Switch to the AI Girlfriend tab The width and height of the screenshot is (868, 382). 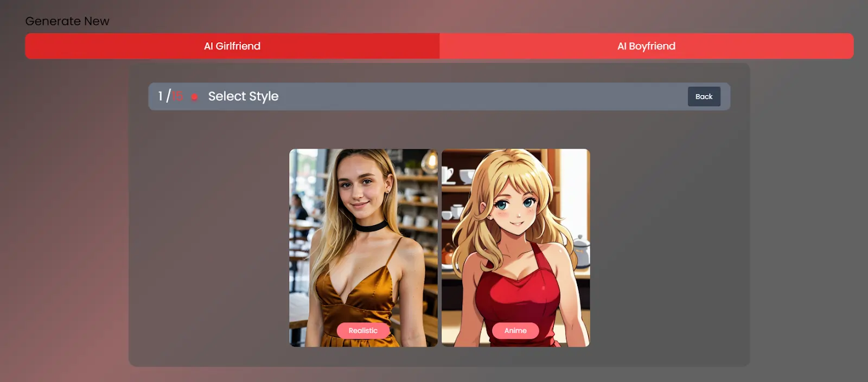tap(232, 46)
